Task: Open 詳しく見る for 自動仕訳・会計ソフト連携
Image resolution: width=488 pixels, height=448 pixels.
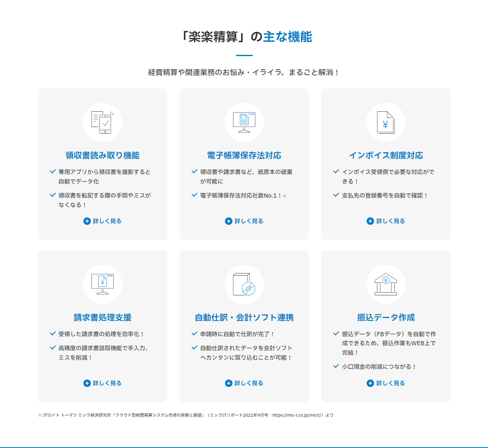Action: (249, 383)
